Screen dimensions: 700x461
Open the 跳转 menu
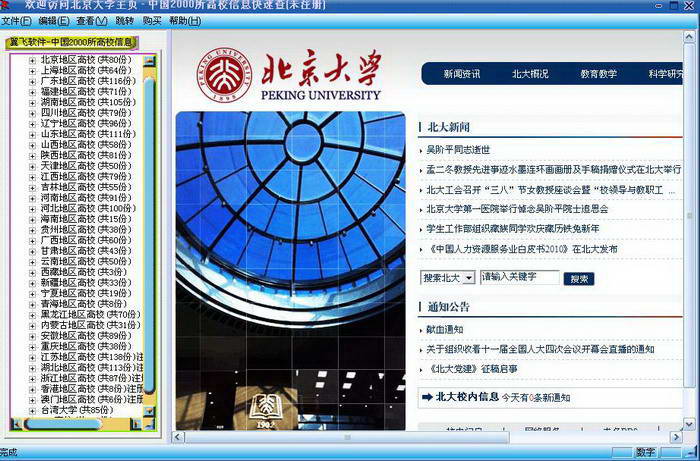(125, 21)
